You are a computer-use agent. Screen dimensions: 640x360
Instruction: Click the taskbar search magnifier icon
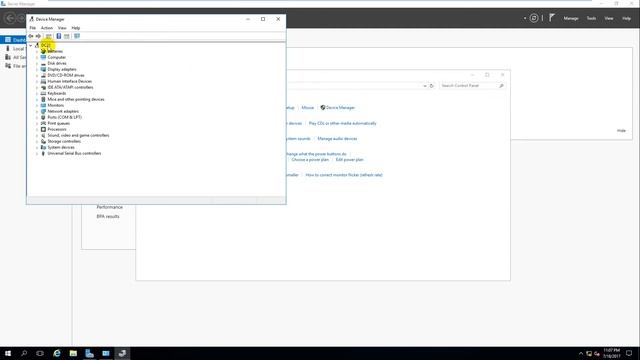[x=24, y=353]
